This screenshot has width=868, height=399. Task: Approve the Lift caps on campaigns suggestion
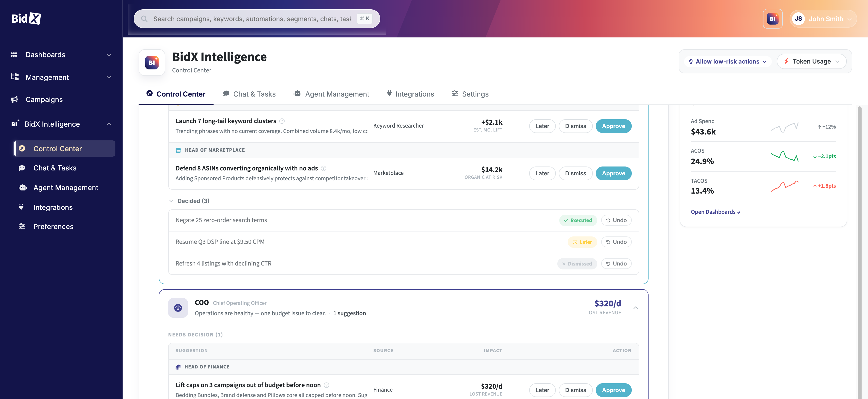tap(613, 390)
